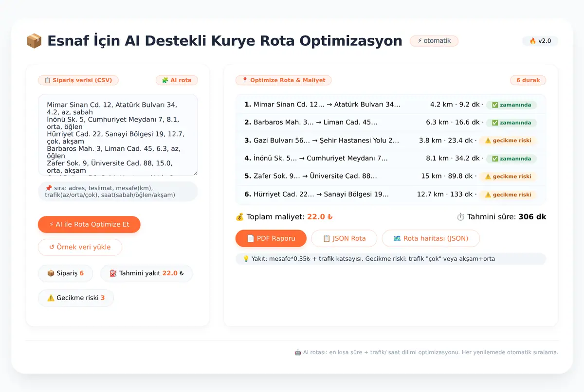This screenshot has height=392, width=584.
Task: Click 'AI ile Rota Optimize Et' button
Action: 89,224
